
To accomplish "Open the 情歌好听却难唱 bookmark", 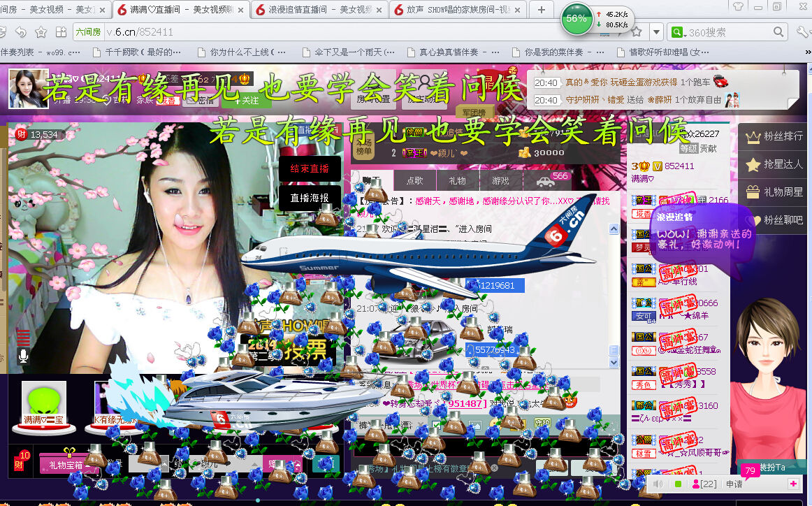I will pos(663,52).
